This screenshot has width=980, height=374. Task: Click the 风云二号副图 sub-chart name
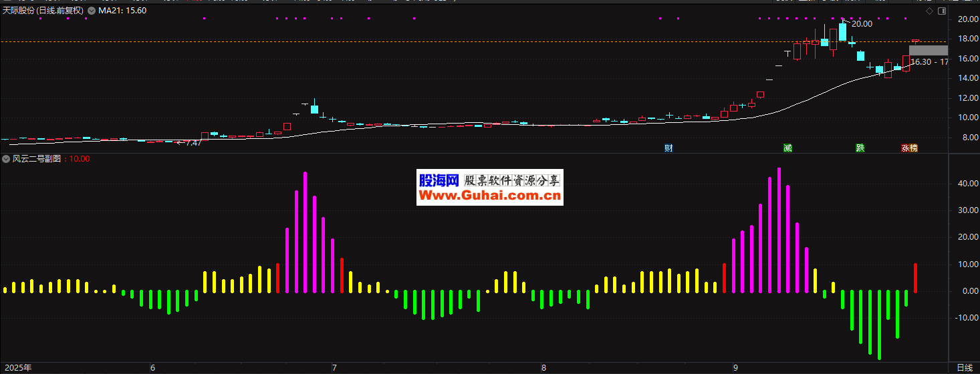[37, 159]
